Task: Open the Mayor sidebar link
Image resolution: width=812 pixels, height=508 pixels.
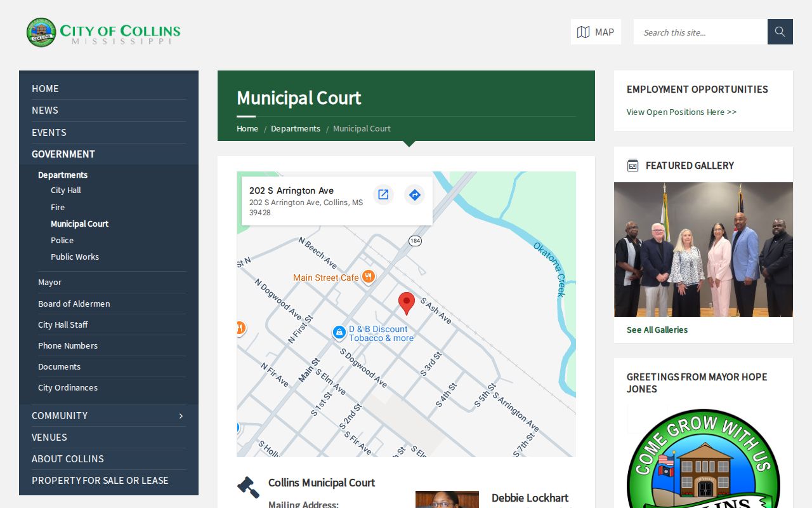Action: pos(49,282)
